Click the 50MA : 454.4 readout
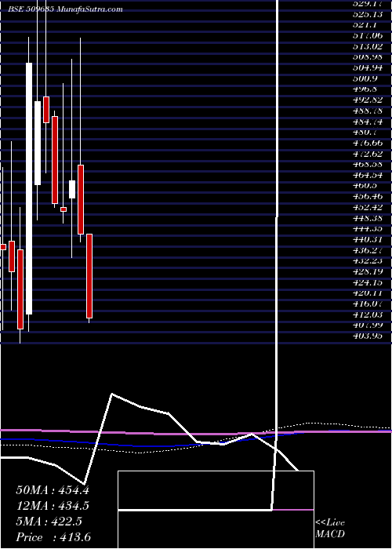 point(53,490)
